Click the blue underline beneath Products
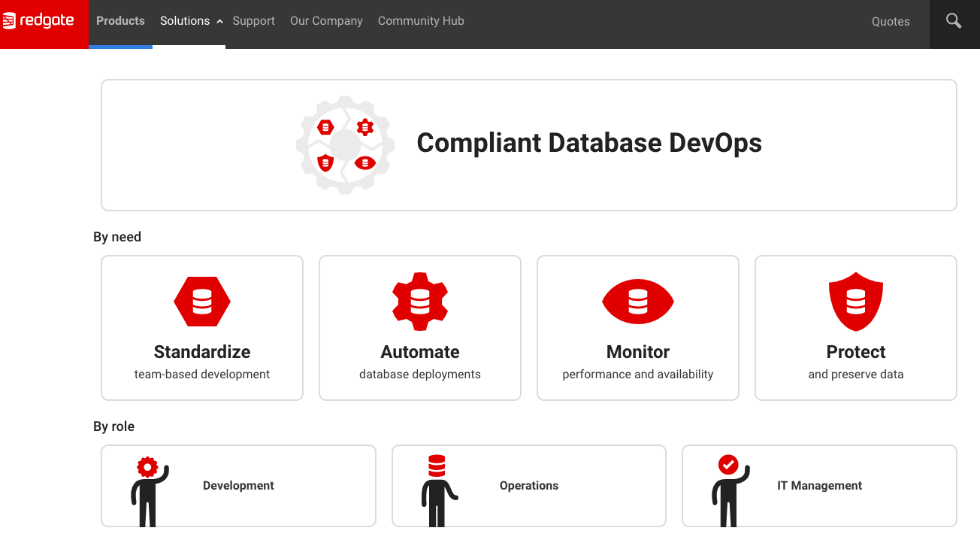The image size is (980, 543). 121,46
